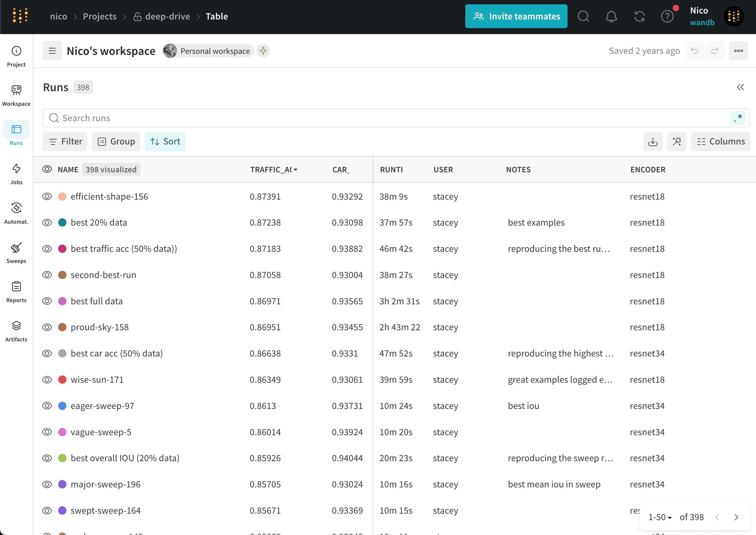Click the magic wand auto-columns icon
Image resolution: width=756 pixels, height=535 pixels.
pyautogui.click(x=676, y=142)
